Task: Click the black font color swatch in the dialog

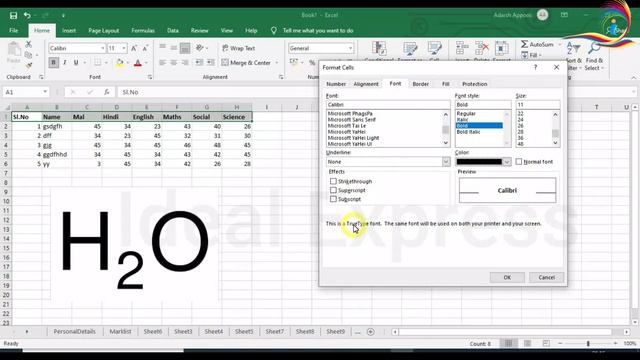Action: coord(479,162)
